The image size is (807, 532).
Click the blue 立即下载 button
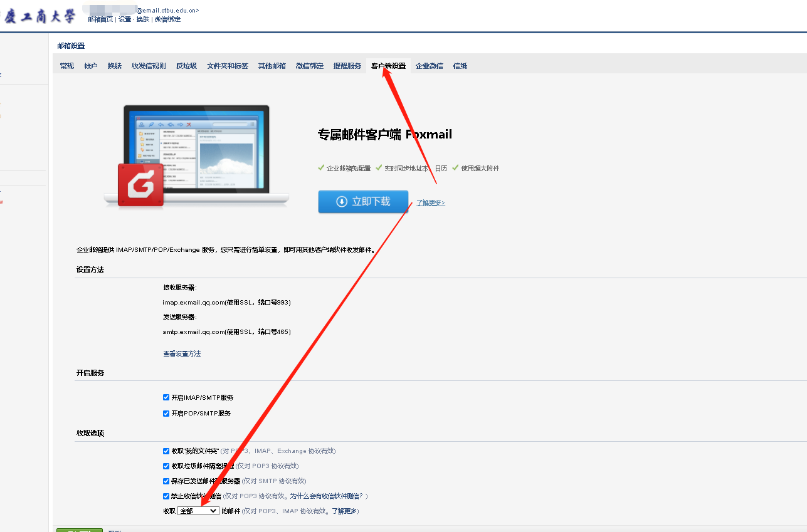tap(363, 202)
